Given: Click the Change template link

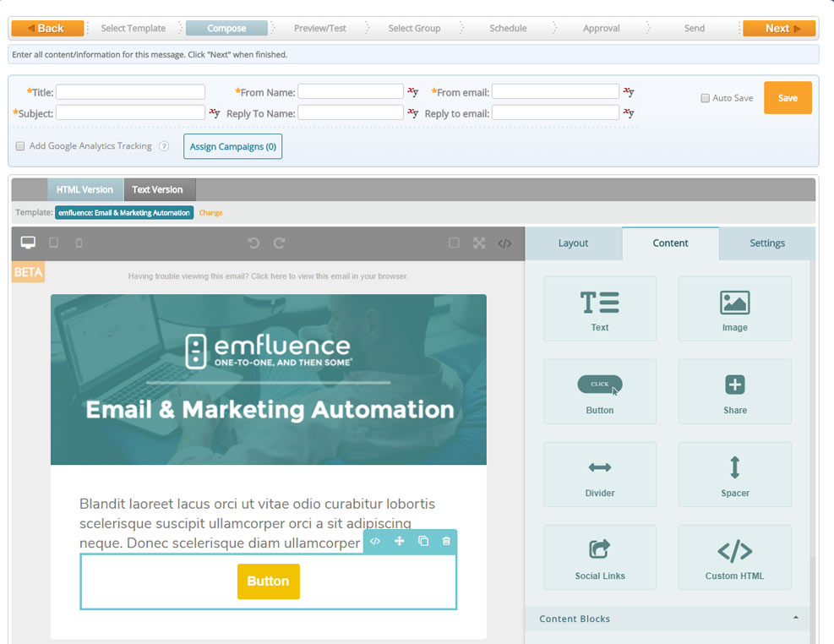Looking at the screenshot, I should click(210, 213).
